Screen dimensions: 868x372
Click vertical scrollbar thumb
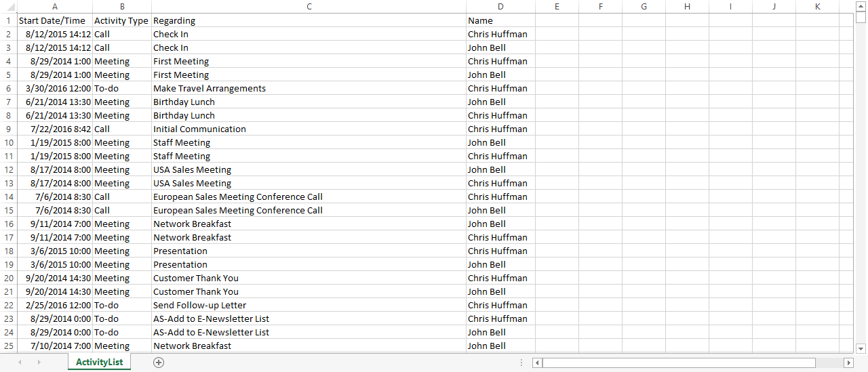[861, 18]
